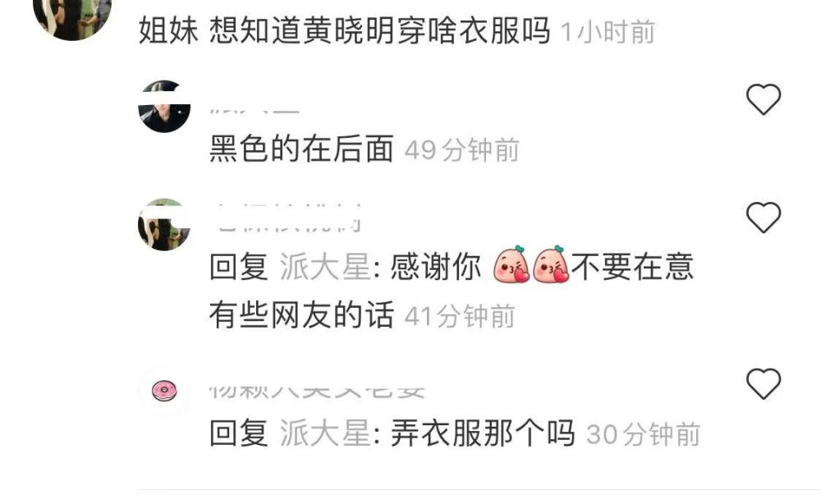Open the avatar of the '感谢你' replier
This screenshot has height=504, width=821.
(164, 225)
